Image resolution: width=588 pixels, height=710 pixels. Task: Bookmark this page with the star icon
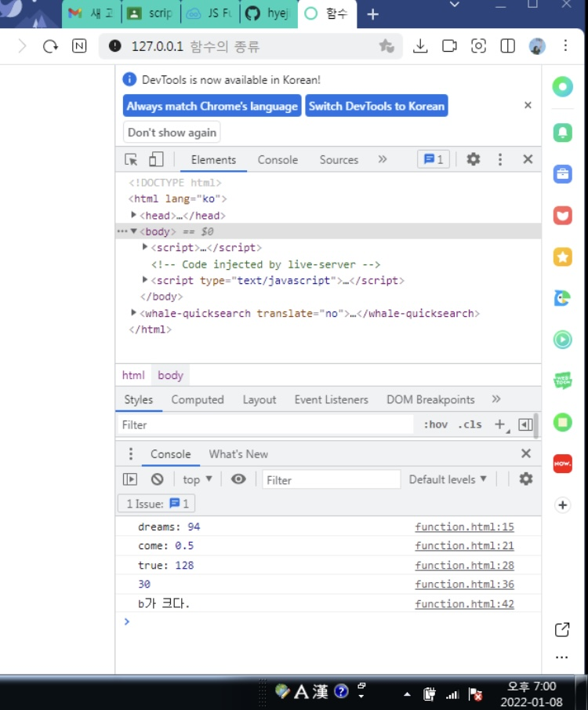[386, 46]
